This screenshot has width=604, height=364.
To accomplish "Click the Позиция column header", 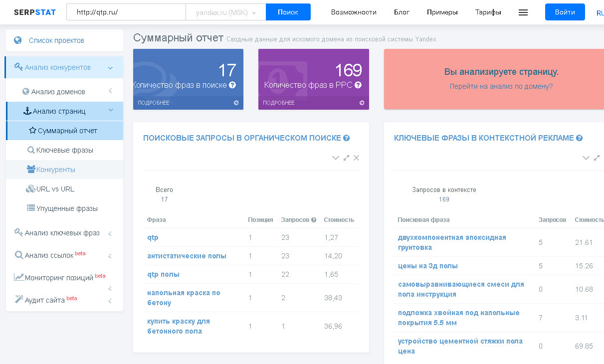I will click(x=260, y=220).
